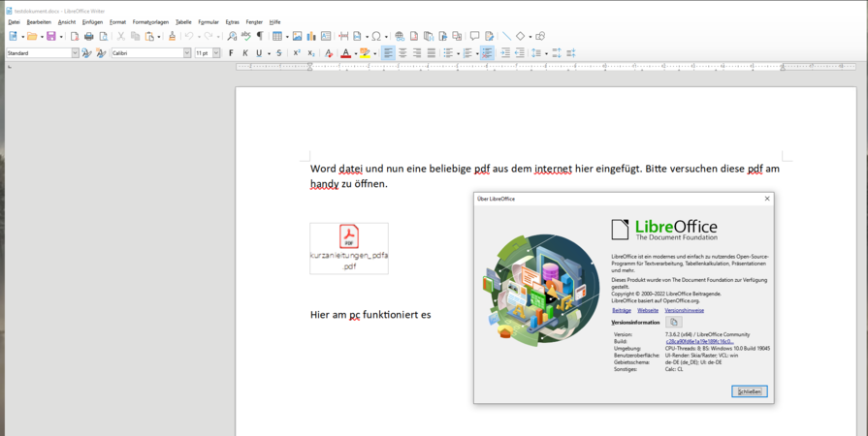868x436 pixels.
Task: Export directly as PDF icon
Action: [x=75, y=37]
